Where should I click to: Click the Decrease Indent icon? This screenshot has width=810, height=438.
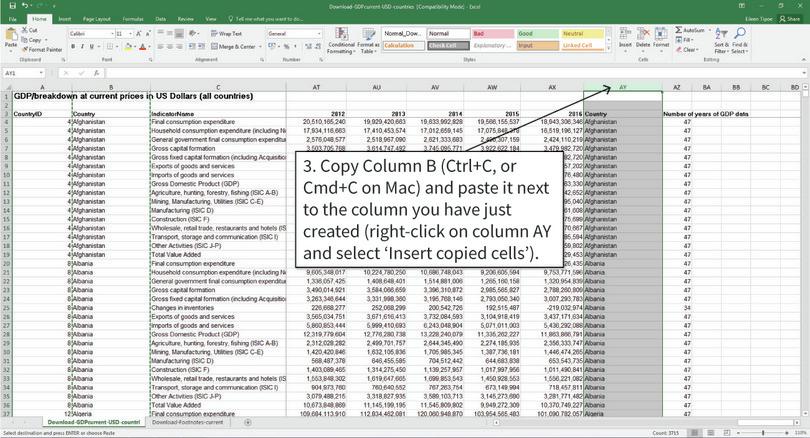coord(192,46)
